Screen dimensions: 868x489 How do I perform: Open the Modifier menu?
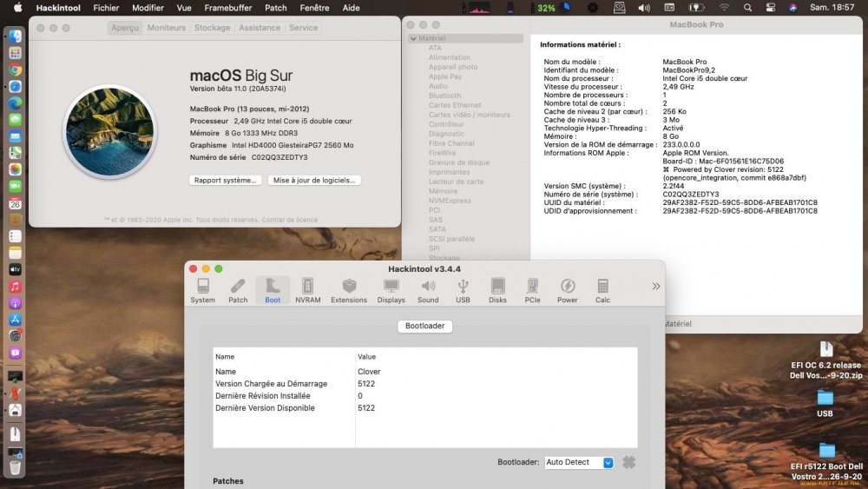[x=148, y=8]
